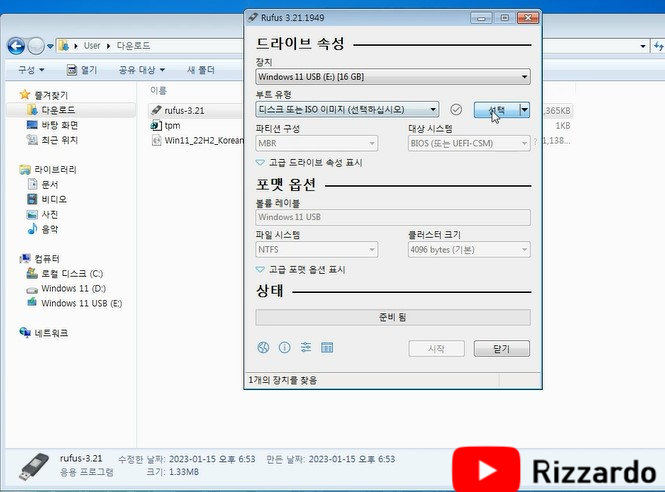Click the Rufus title bar USB icon
The height and width of the screenshot is (492, 665).
[x=253, y=17]
